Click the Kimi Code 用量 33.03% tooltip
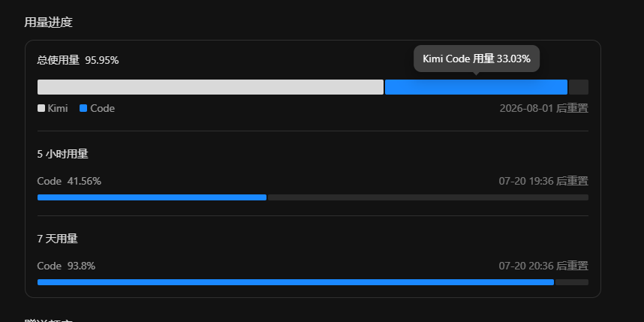644x322 pixels. [x=477, y=59]
